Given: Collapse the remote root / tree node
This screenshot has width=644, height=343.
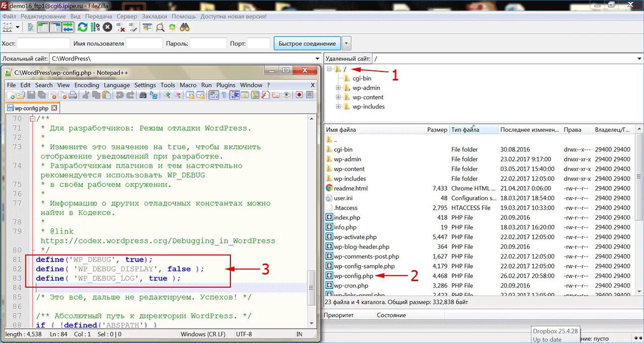Looking at the screenshot, I should pos(329,69).
